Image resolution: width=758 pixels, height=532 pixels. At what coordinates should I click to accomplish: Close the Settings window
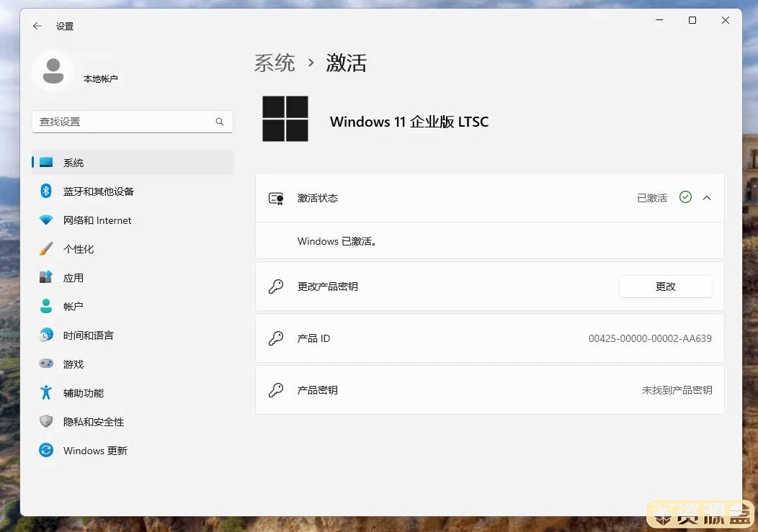pyautogui.click(x=725, y=20)
